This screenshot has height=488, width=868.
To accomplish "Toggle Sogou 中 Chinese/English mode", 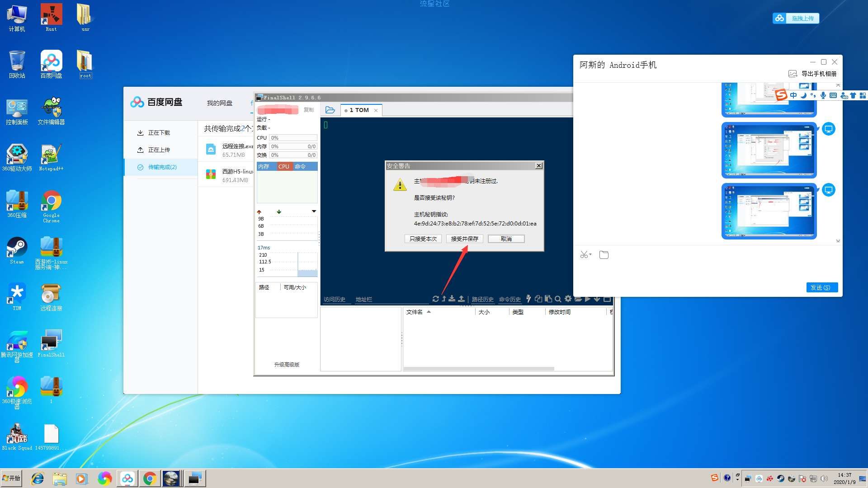I will [793, 95].
